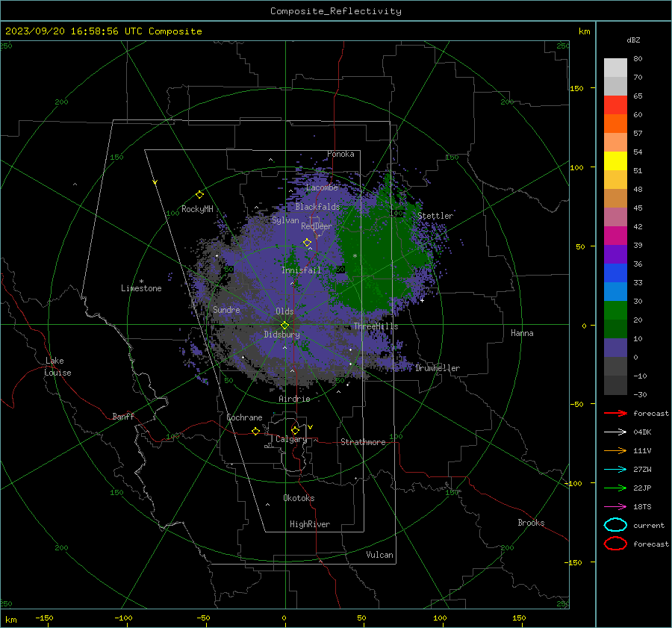Click the yellow radar site marker at Didsbury
This screenshot has height=628, width=672.
(x=284, y=326)
